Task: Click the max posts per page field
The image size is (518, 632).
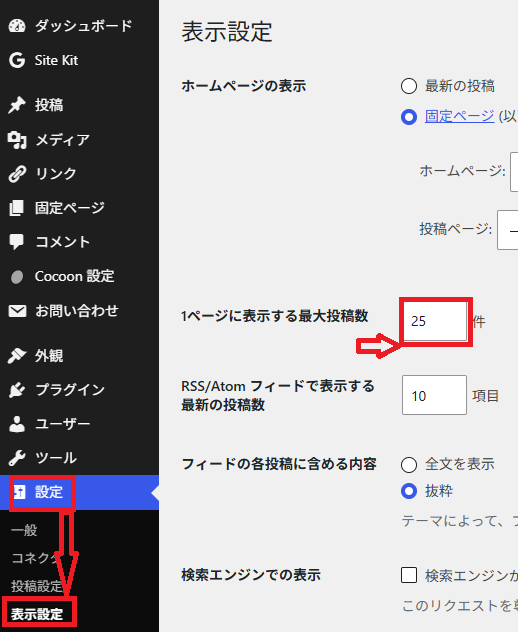Action: coord(435,321)
